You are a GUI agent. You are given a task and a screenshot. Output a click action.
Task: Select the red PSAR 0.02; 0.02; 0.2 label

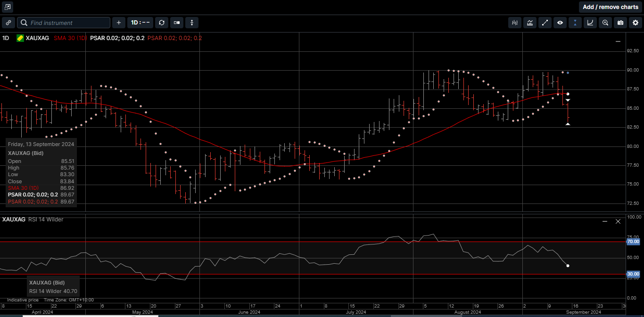click(x=174, y=38)
